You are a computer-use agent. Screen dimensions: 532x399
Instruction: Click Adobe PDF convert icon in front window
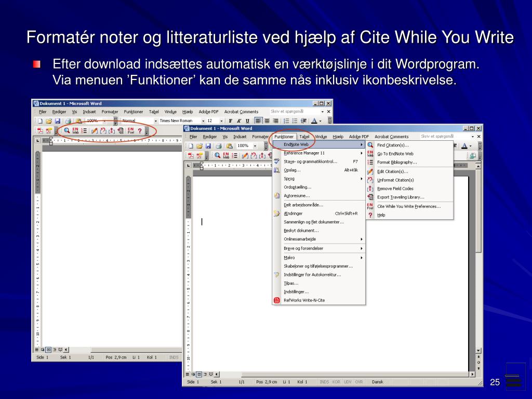[191, 155]
